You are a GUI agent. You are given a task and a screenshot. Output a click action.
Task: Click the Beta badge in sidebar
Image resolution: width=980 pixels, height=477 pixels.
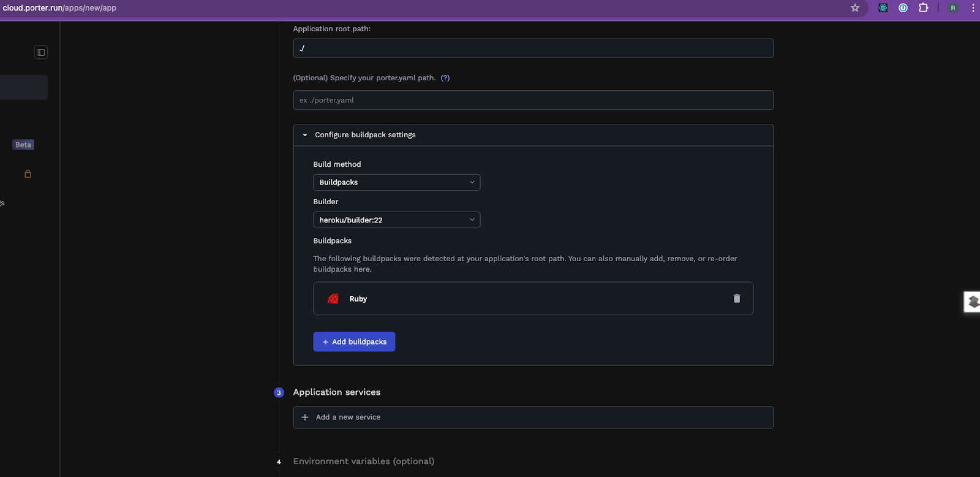[23, 145]
